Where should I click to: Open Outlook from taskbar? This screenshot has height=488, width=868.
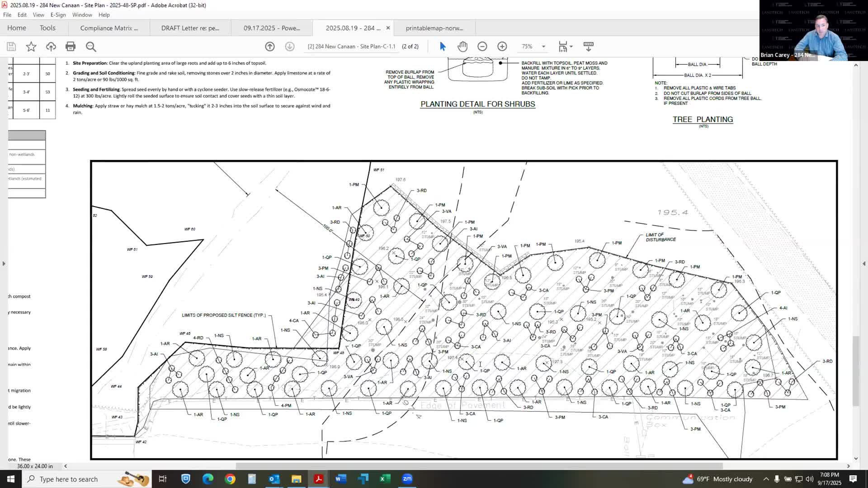[x=274, y=479]
